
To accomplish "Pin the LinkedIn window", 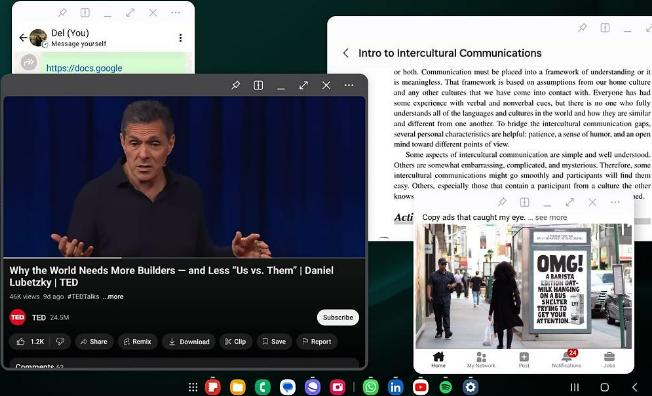I will (502, 202).
